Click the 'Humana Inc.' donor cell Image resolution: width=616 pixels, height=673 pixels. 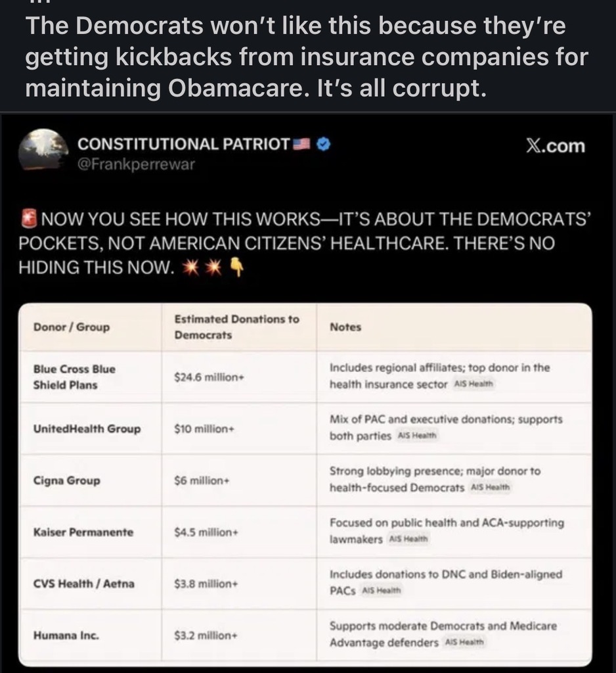pos(66,636)
